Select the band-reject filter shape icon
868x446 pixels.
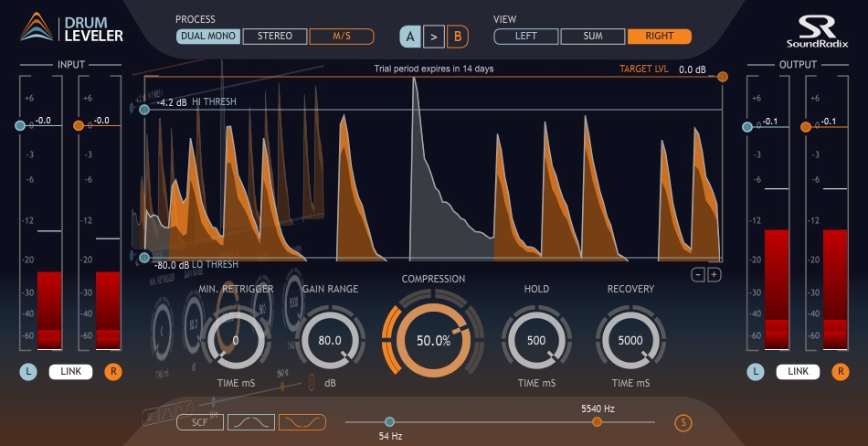(302, 422)
